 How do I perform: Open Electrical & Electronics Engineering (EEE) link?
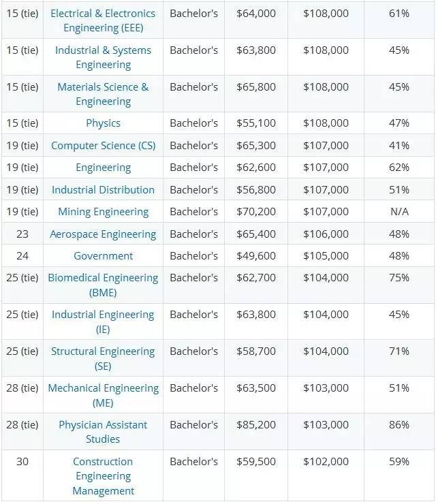pyautogui.click(x=103, y=20)
